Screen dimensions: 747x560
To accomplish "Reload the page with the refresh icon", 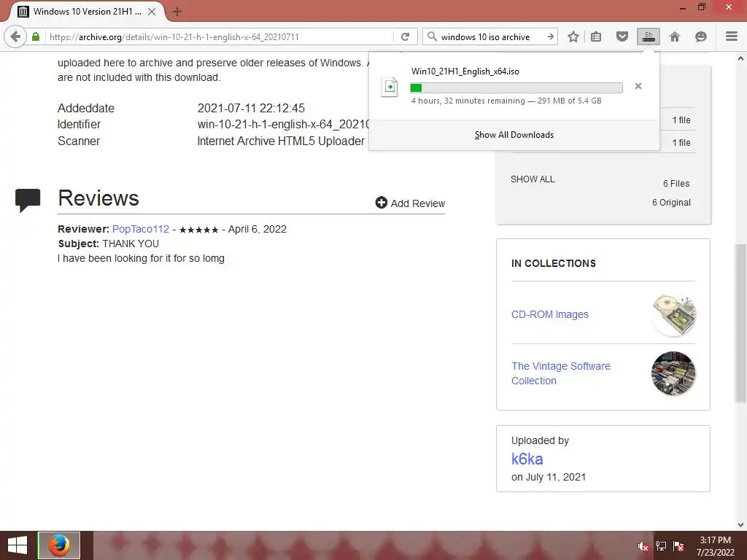I will pyautogui.click(x=405, y=36).
